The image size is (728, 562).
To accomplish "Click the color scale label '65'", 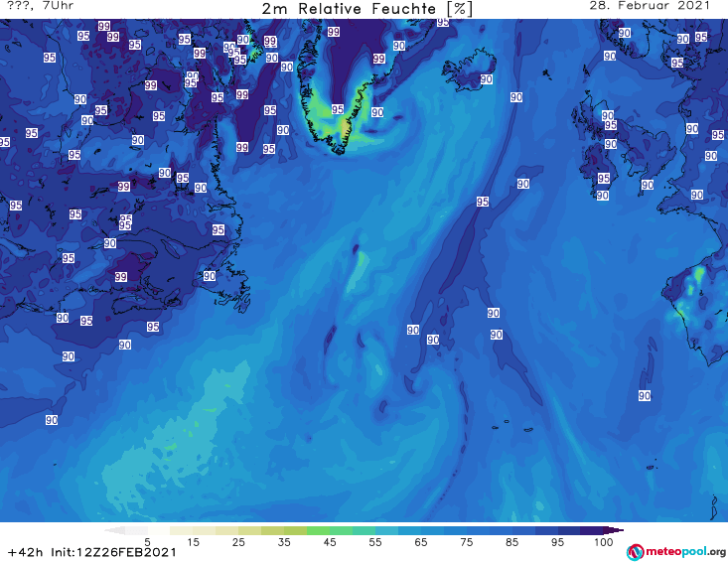I will (x=421, y=542).
